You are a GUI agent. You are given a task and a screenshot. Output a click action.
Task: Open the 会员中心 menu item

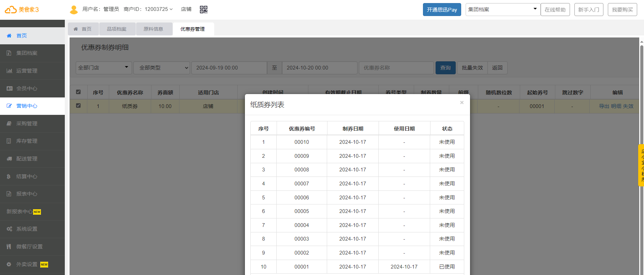pyautogui.click(x=32, y=88)
